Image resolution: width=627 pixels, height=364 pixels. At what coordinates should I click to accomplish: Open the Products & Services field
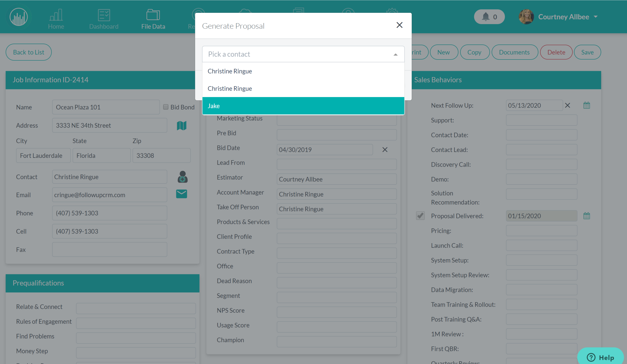tap(337, 223)
